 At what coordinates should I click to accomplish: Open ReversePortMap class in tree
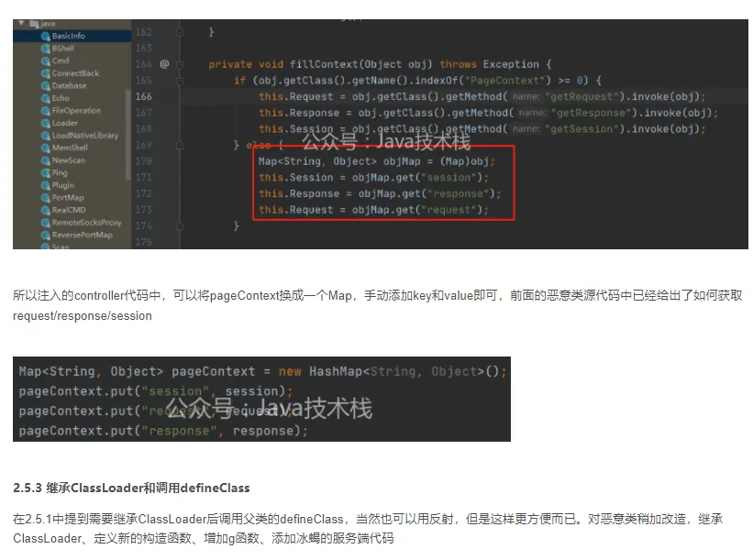[x=82, y=236]
